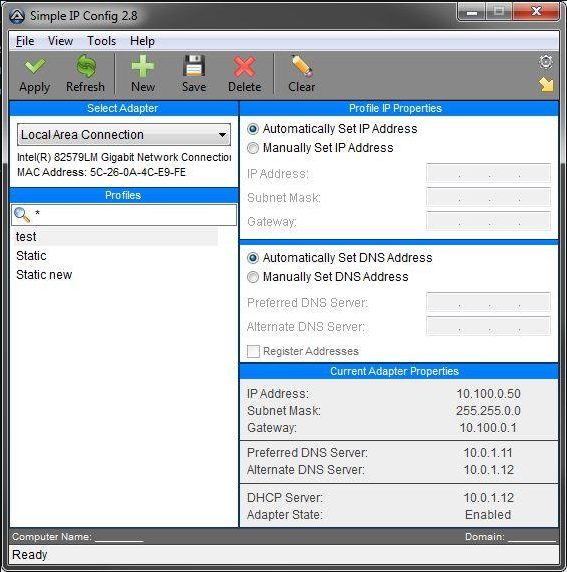The width and height of the screenshot is (567, 572).
Task: Click the Alternate DNS Server row in Current Adapter Properties
Action: click(398, 470)
